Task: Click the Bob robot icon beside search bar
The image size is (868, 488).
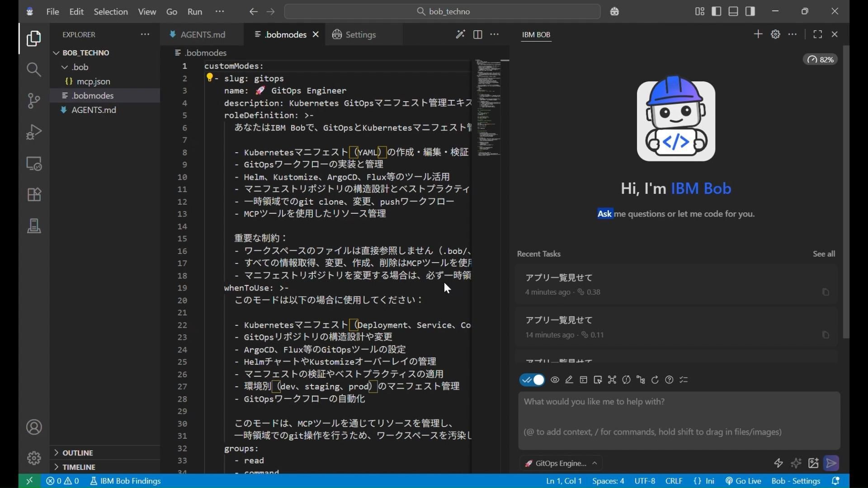Action: [x=614, y=12]
